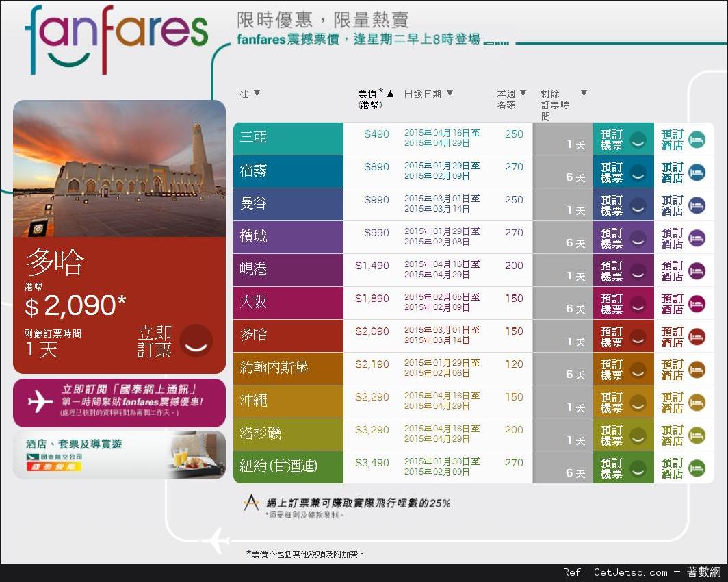Click the hotel bed icon in 宿霧 row
Image resolution: width=728 pixels, height=582 pixels.
(x=697, y=173)
